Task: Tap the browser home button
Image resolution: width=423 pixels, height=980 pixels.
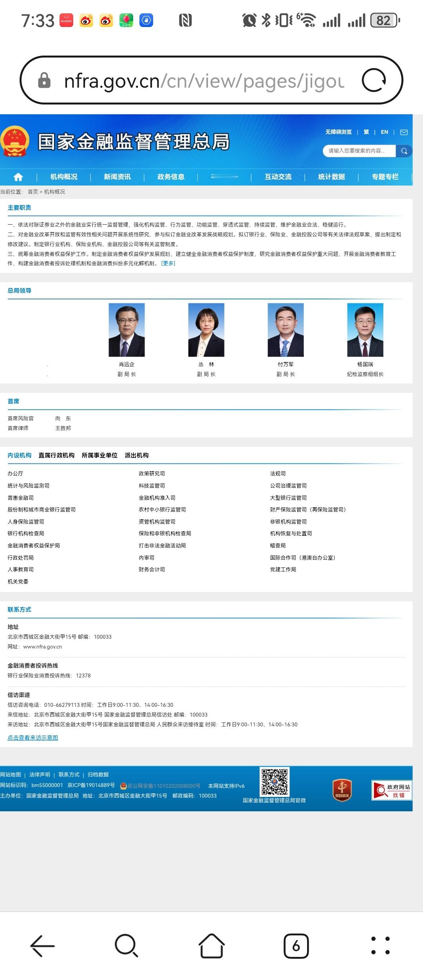Action: (211, 946)
